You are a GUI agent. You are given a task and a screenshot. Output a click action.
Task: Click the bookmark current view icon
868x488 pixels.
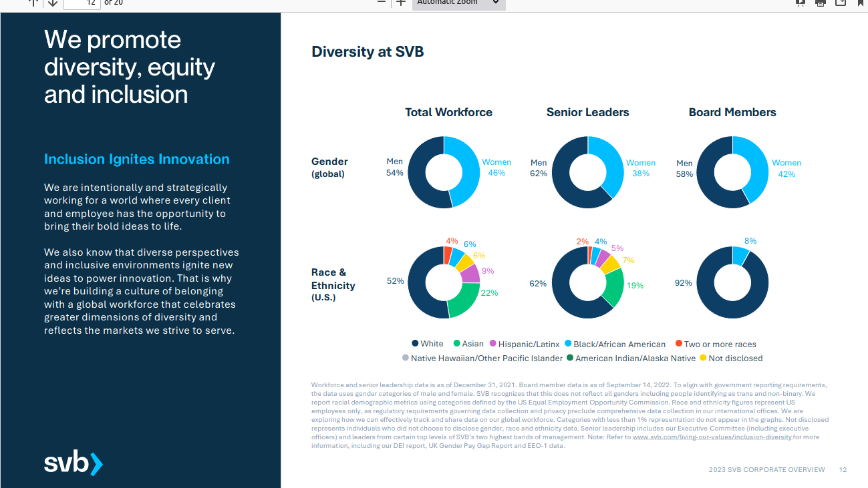(x=861, y=2)
